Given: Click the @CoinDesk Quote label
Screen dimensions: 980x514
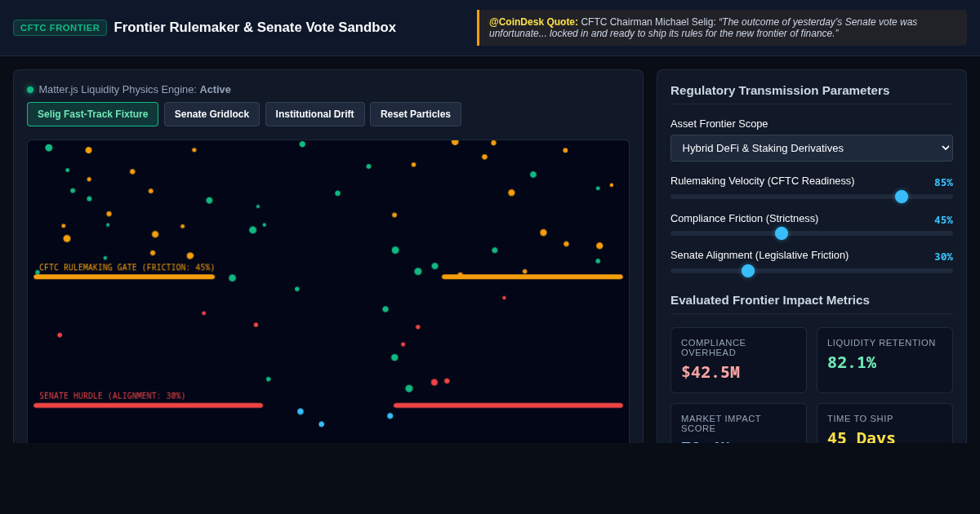Looking at the screenshot, I should 533,22.
